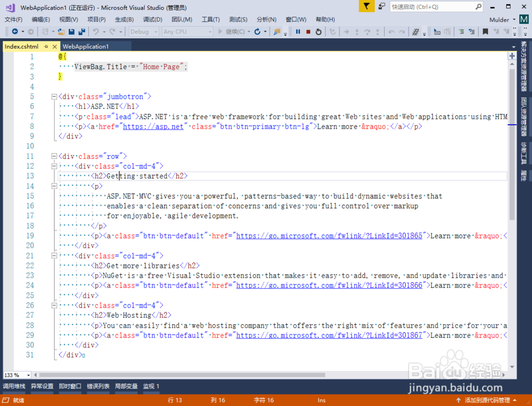Click the 继续(C) continue button
The height and width of the screenshot is (406, 532).
click(231, 31)
